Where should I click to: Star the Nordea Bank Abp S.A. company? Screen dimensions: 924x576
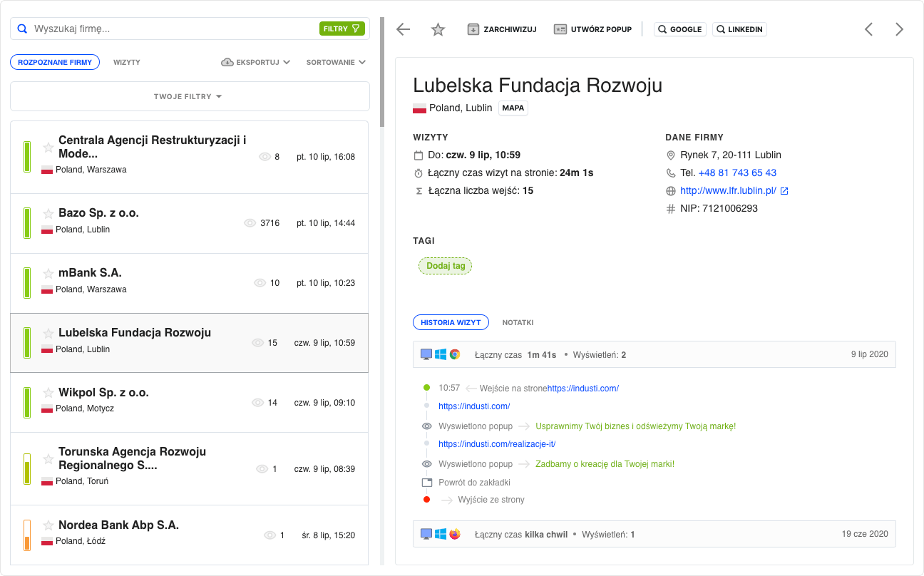pos(48,525)
